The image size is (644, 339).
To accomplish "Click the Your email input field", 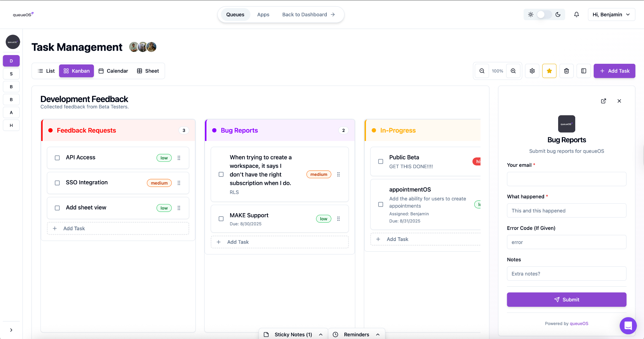I will [x=567, y=179].
